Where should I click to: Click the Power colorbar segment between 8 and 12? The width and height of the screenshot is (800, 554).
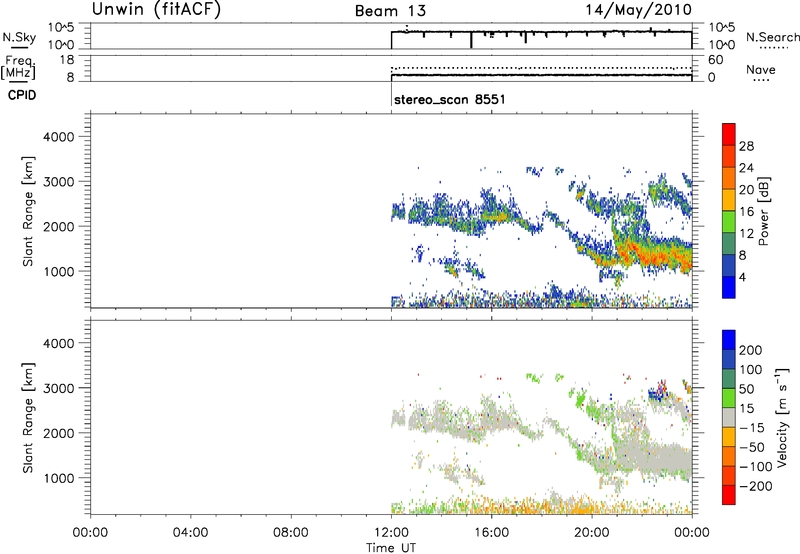tap(729, 243)
